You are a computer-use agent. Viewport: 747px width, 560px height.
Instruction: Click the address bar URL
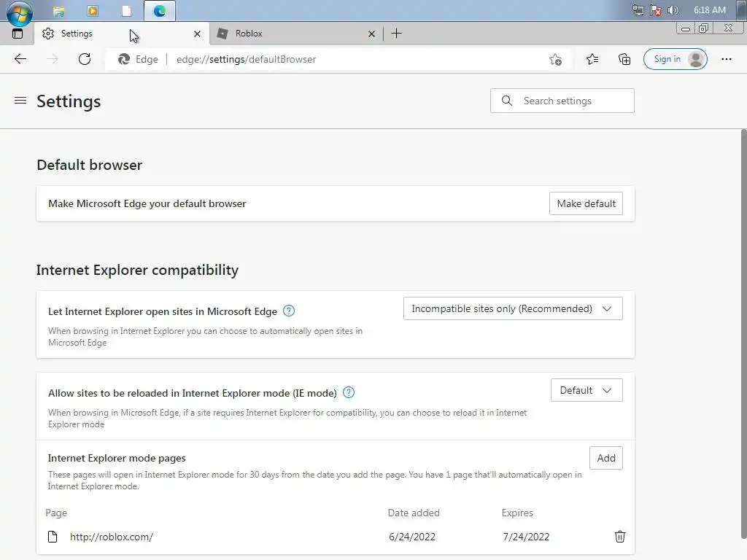click(x=247, y=59)
